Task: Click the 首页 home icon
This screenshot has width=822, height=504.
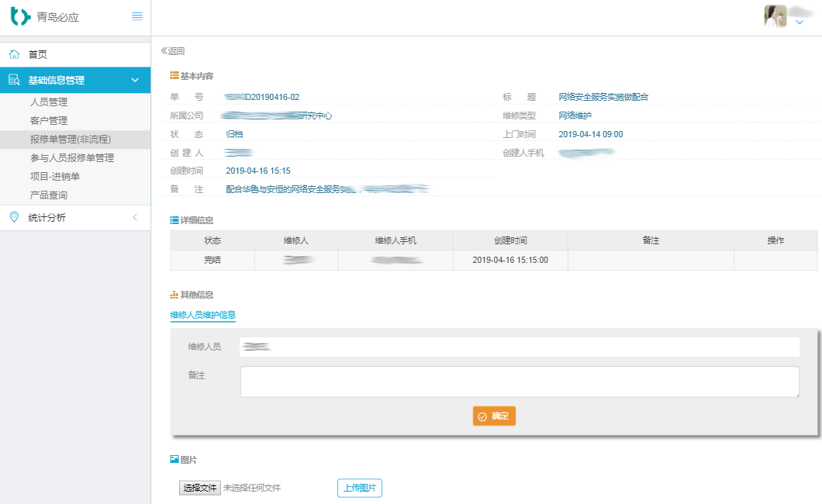Action: pyautogui.click(x=14, y=54)
